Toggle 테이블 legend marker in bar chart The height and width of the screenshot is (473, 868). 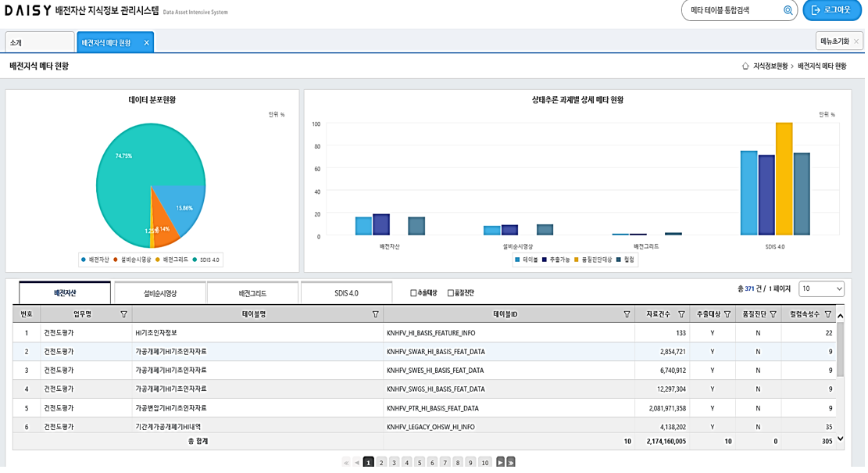[517, 260]
